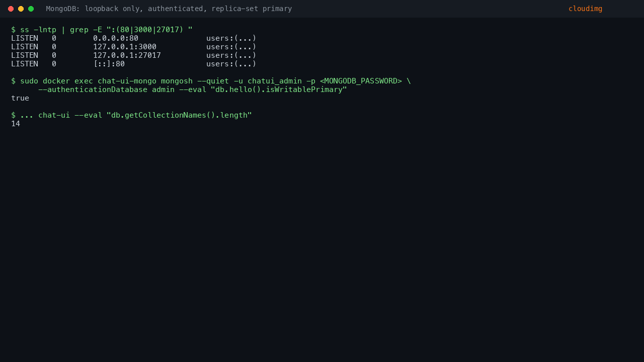This screenshot has height=362, width=644.
Task: Click the 'true' output line
Action: point(20,98)
